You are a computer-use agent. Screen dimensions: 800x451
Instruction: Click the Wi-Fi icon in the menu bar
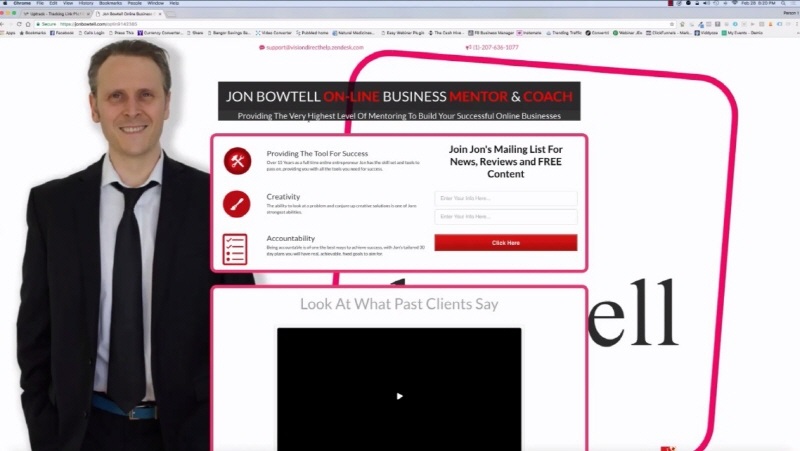coord(735,3)
